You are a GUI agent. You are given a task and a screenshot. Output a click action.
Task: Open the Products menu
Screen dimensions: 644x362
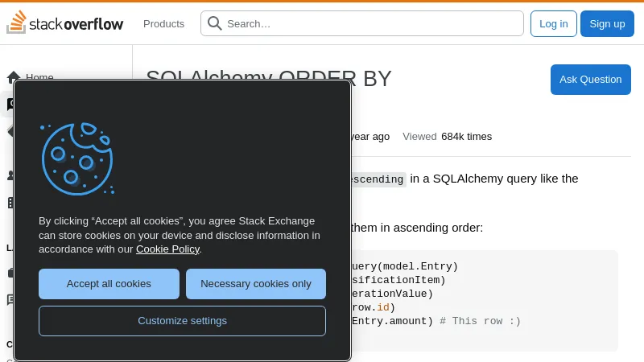click(x=163, y=23)
